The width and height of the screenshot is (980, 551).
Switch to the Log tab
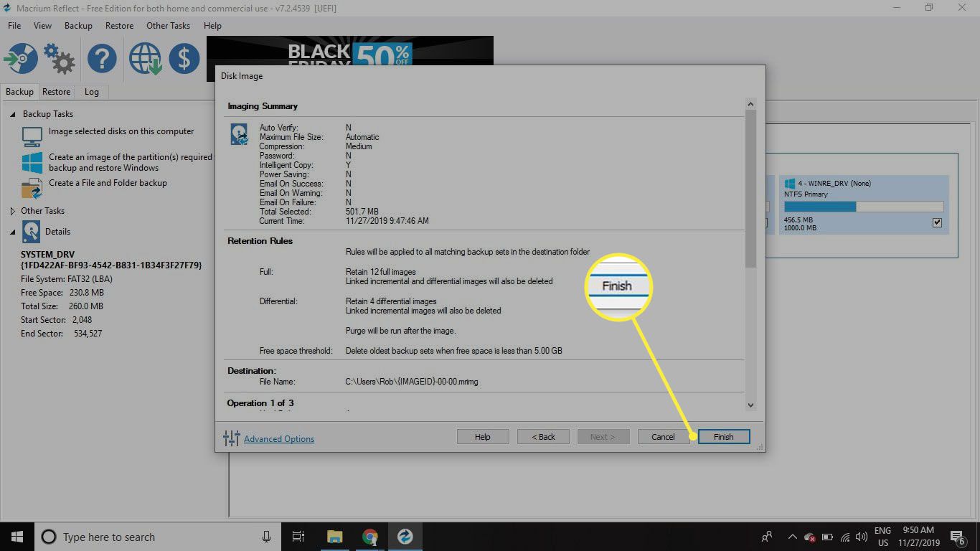tap(91, 92)
